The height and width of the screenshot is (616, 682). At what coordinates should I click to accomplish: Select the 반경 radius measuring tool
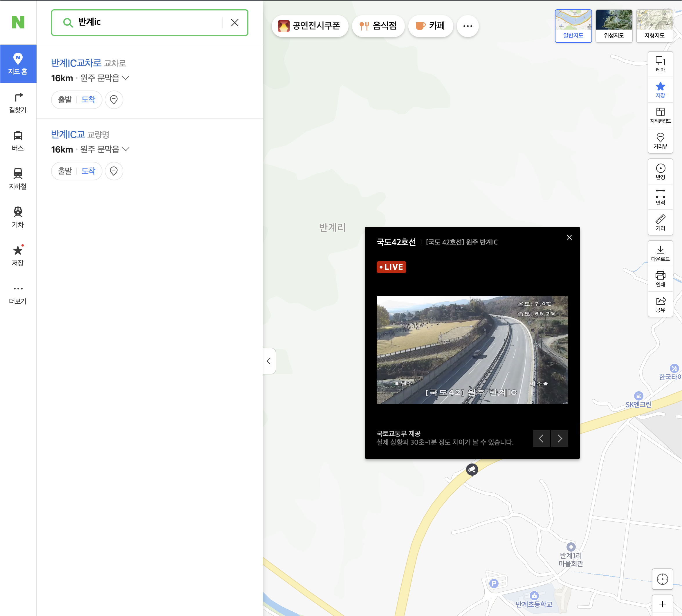coord(660,171)
